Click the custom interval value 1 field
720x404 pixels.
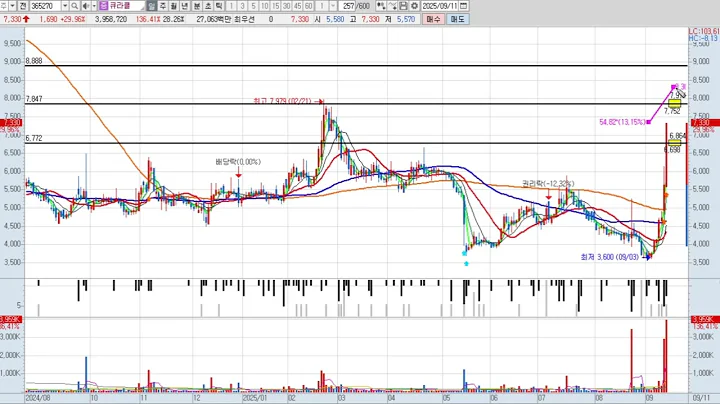(x=322, y=6)
